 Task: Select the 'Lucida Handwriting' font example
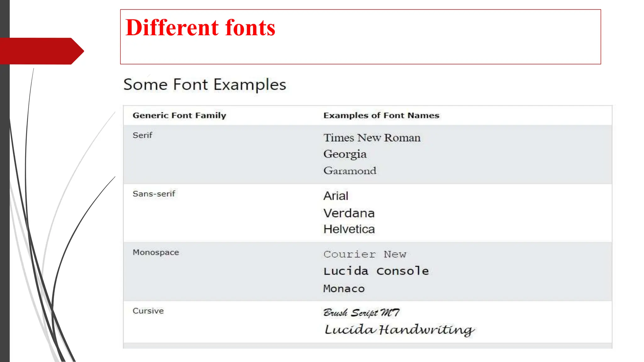click(399, 330)
